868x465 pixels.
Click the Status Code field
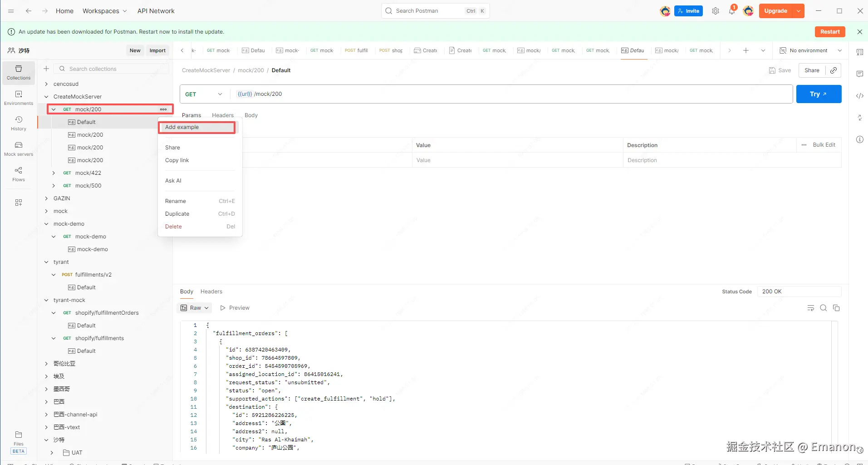point(799,292)
